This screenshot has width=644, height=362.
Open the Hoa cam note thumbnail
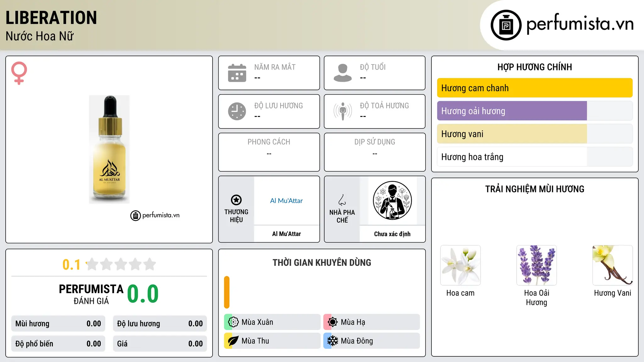pyautogui.click(x=460, y=265)
